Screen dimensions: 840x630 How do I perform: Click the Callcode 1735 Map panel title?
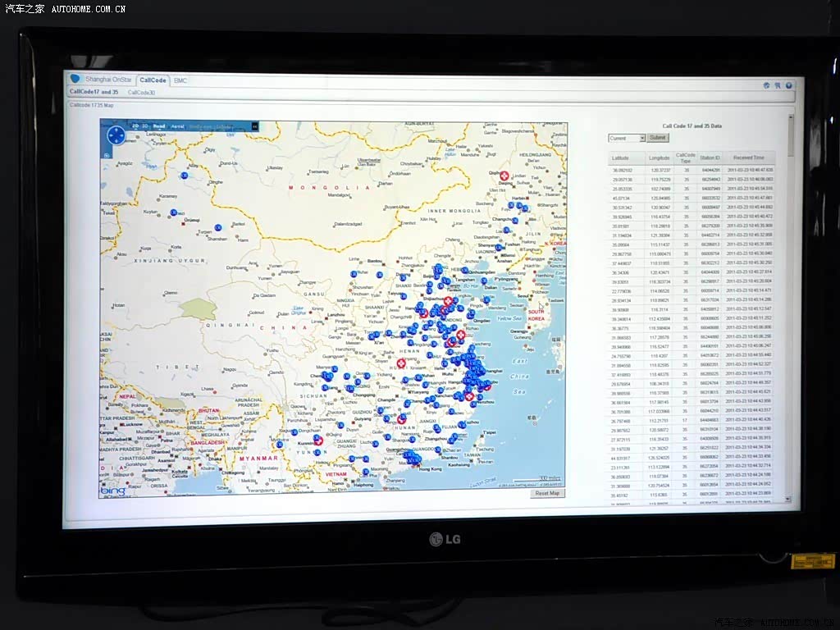point(92,105)
